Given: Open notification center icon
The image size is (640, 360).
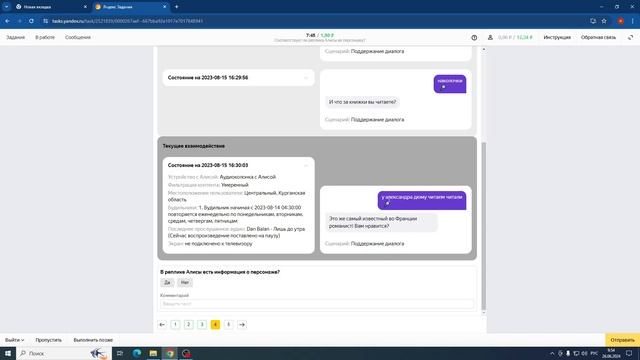Looking at the screenshot, I should pyautogui.click(x=629, y=353).
